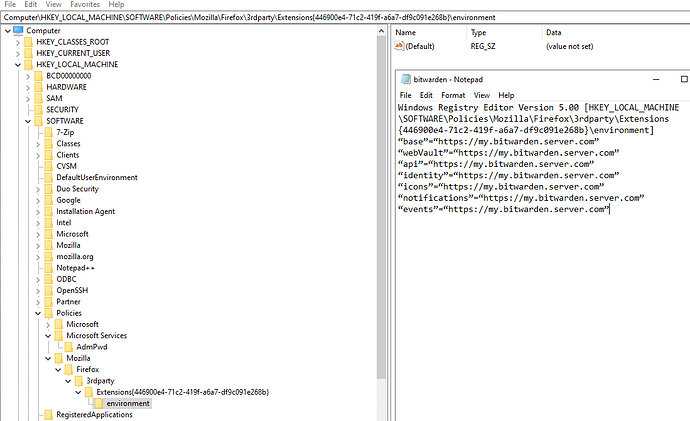Collapse the Computer root node
Viewport: 690px width, 421px height.
point(8,31)
